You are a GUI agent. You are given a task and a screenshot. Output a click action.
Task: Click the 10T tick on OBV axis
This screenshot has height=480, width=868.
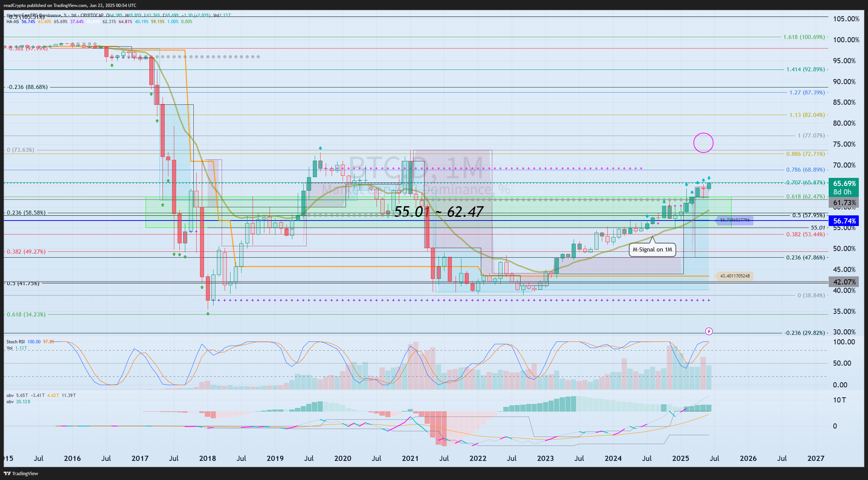[839, 400]
